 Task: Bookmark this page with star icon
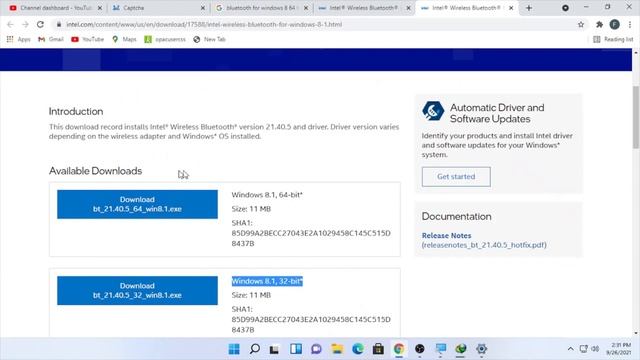click(x=581, y=24)
